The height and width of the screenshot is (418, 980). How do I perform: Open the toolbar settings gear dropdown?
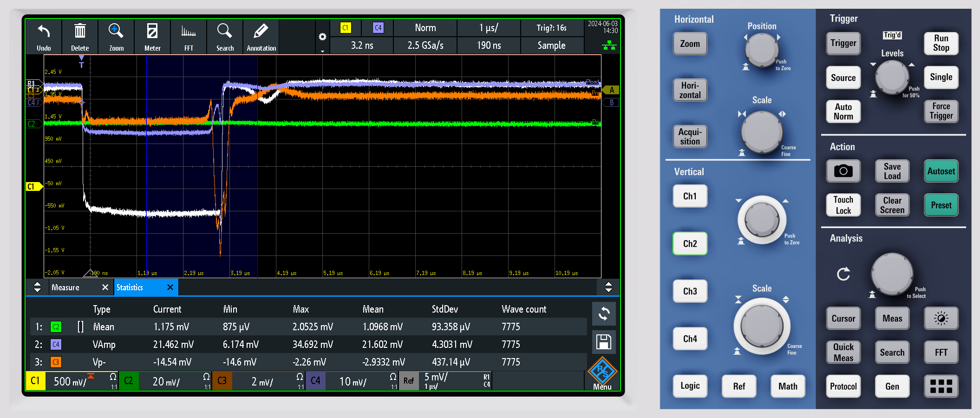point(322,37)
